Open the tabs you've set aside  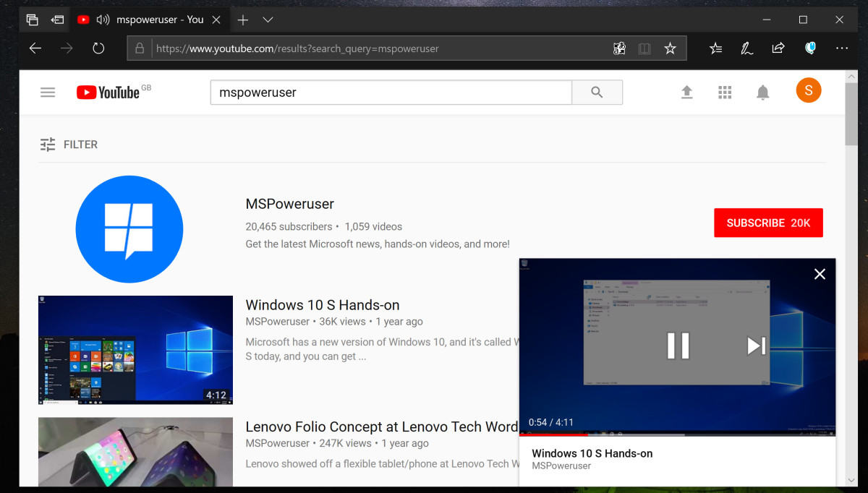(x=33, y=20)
